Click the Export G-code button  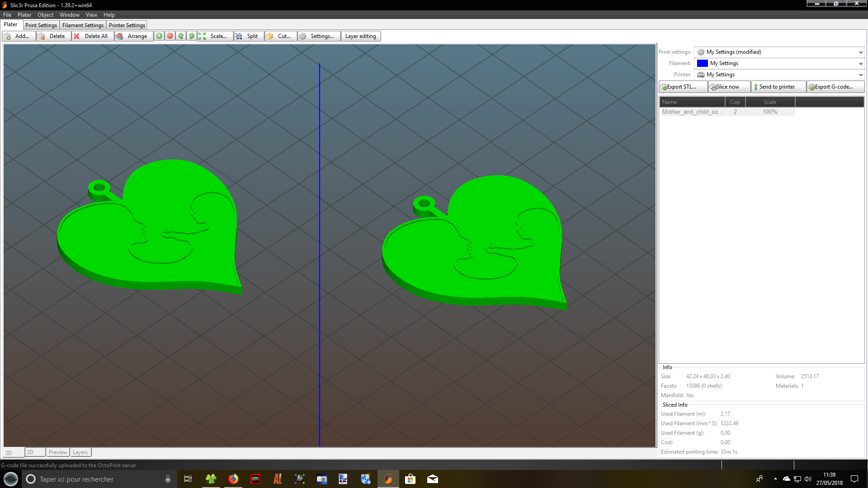[835, 87]
